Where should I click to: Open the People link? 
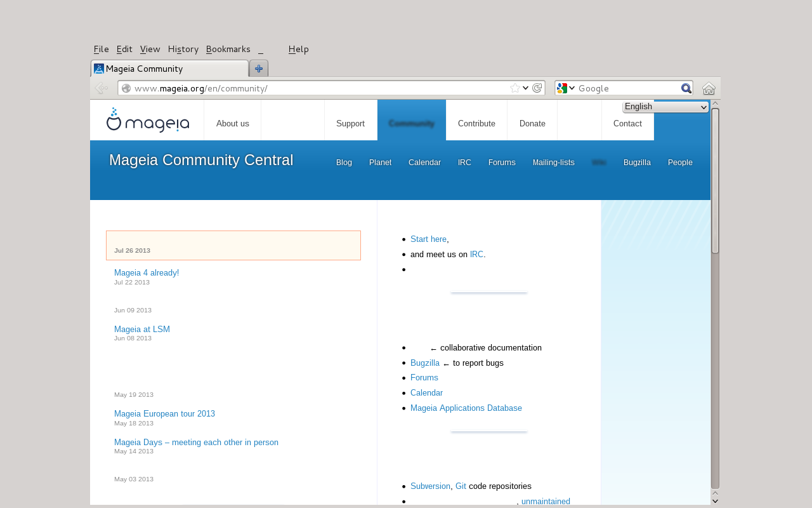pyautogui.click(x=680, y=163)
